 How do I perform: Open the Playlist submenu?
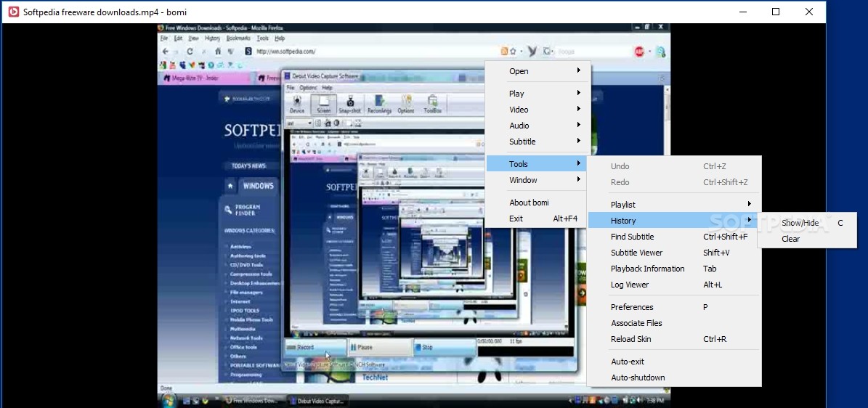(x=674, y=205)
